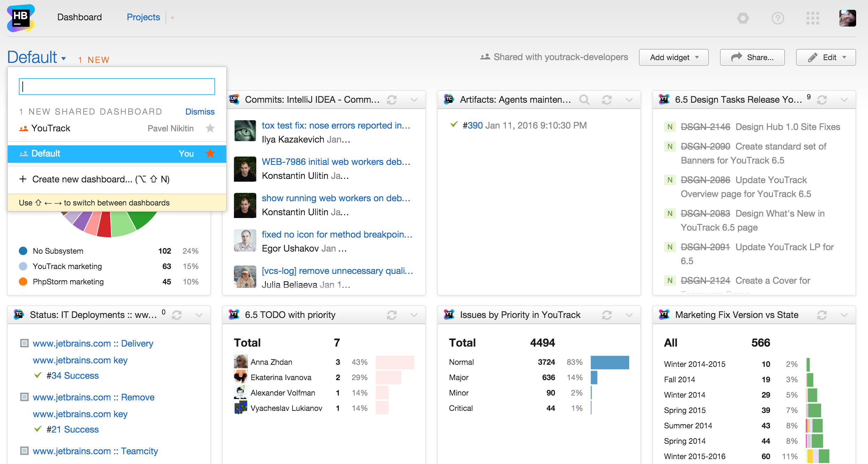868x464 pixels.
Task: Refresh Marketing Fix Version vs State widget
Action: [822, 315]
